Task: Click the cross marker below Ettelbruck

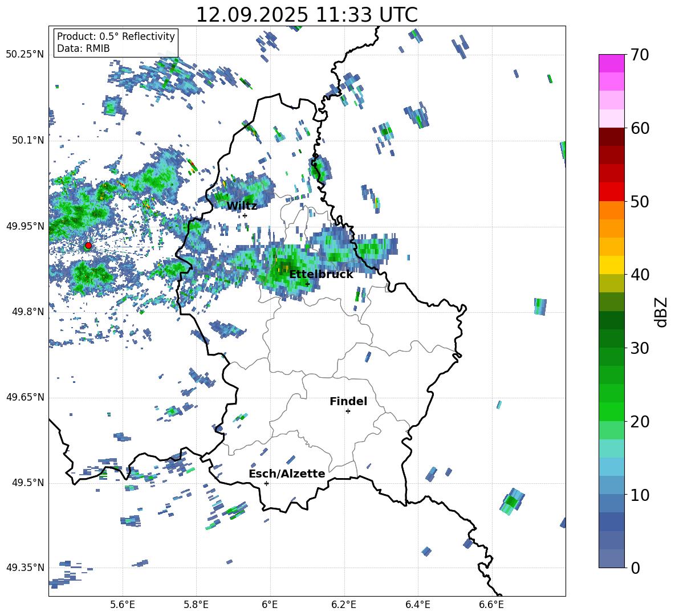Action: click(x=307, y=284)
